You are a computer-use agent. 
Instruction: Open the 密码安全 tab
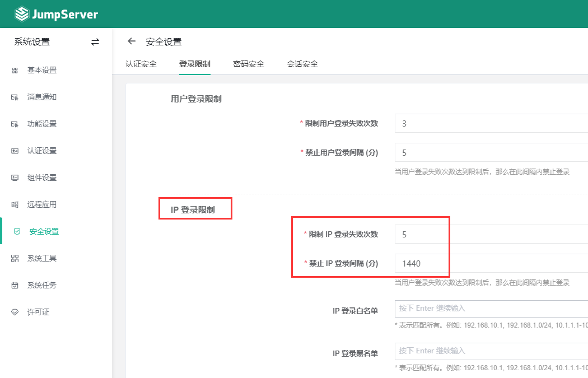coord(249,64)
